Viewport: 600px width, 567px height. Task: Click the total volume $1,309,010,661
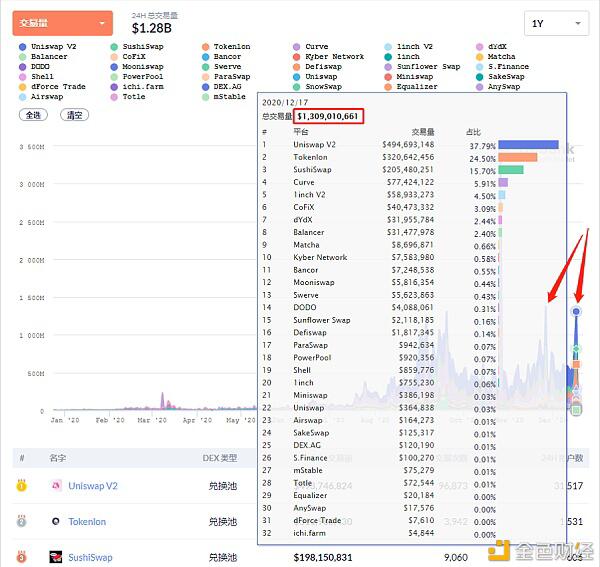(x=328, y=116)
